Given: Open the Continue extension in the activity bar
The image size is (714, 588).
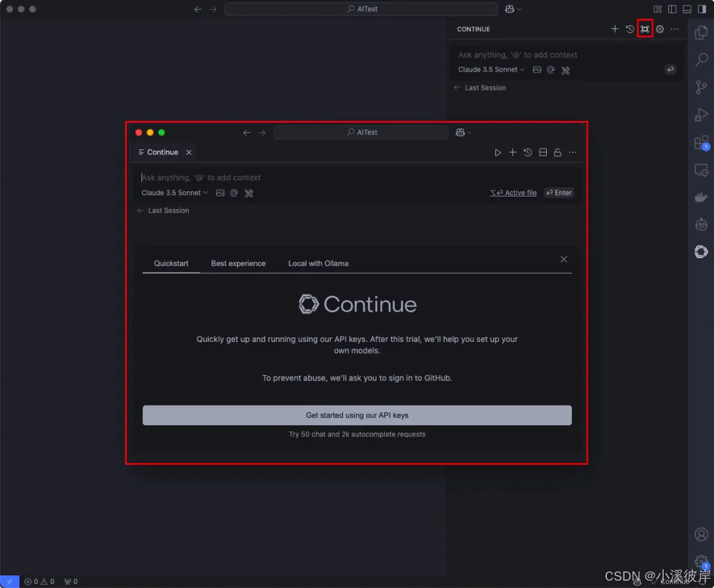Looking at the screenshot, I should pyautogui.click(x=701, y=251).
